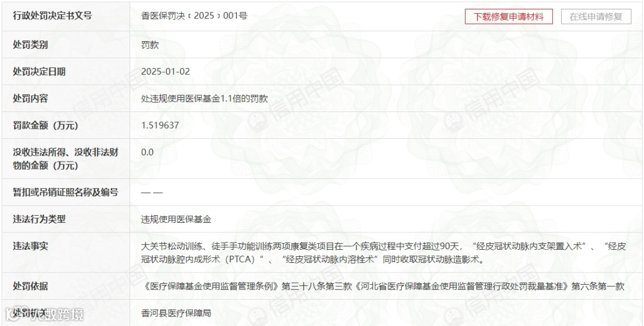This screenshot has height=326, width=644.
Task: Click the text 处违规使用医保基金1.1倍的罚款
Action: tap(205, 98)
